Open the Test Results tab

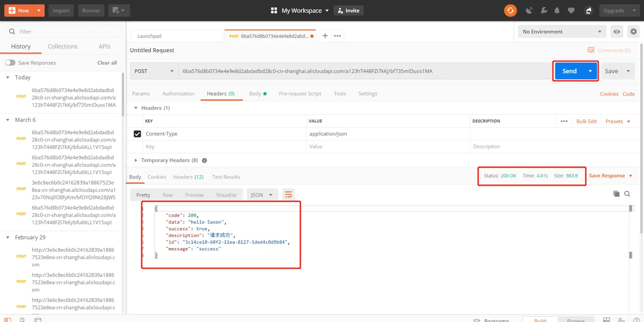[226, 177]
